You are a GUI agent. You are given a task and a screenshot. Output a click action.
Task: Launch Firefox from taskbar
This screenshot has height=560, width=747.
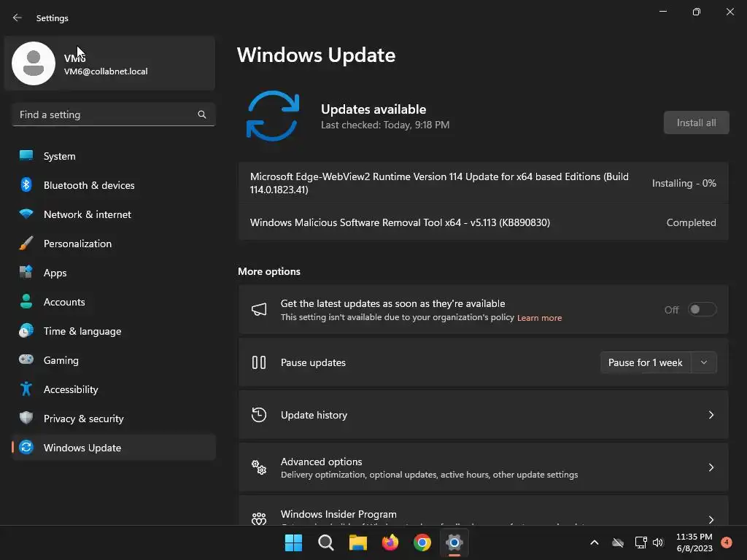tap(390, 542)
